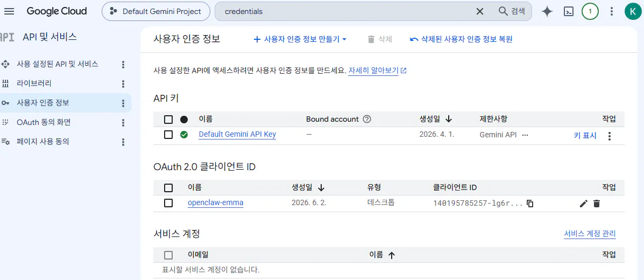Click Gemini API restriction text
This screenshot has height=280, width=644.
click(498, 135)
